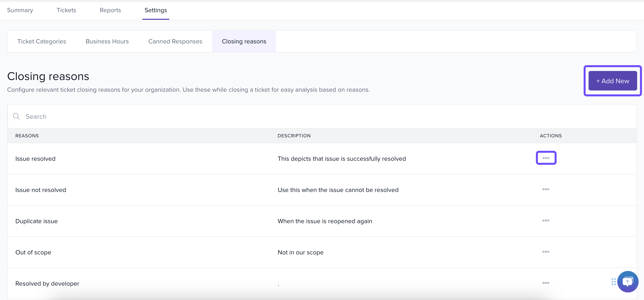
Task: Open the help chat widget
Action: tap(627, 281)
